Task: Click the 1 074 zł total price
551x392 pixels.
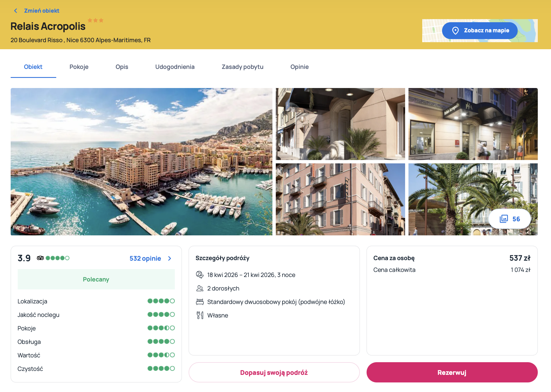Action: (x=521, y=270)
